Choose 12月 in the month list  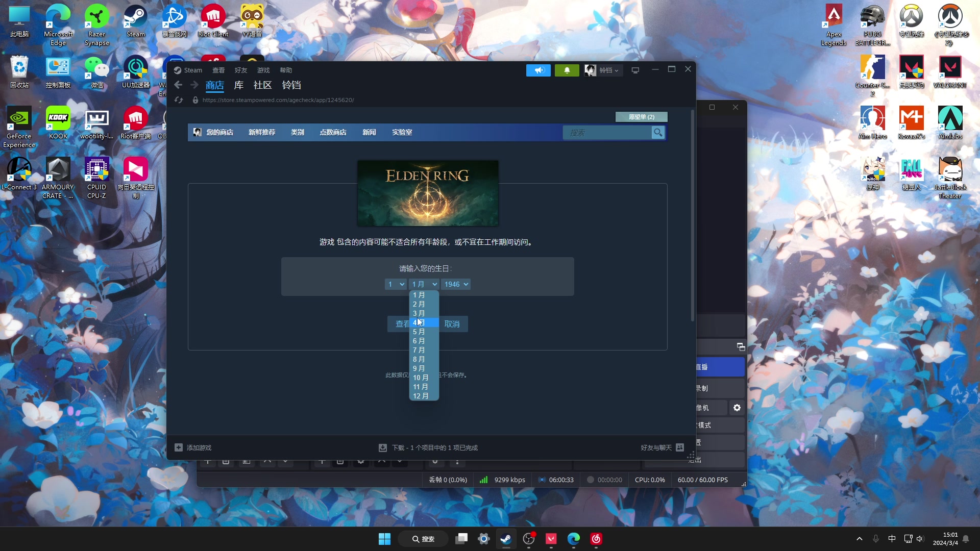point(424,396)
